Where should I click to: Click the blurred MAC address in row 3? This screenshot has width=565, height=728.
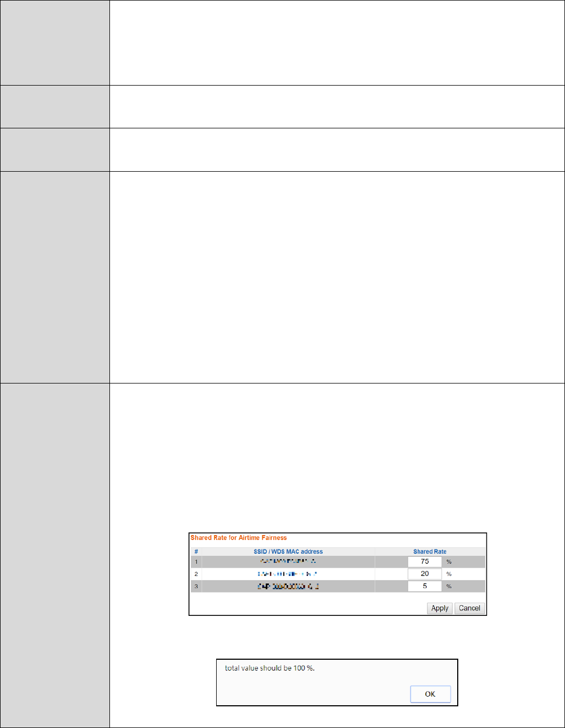point(288,586)
